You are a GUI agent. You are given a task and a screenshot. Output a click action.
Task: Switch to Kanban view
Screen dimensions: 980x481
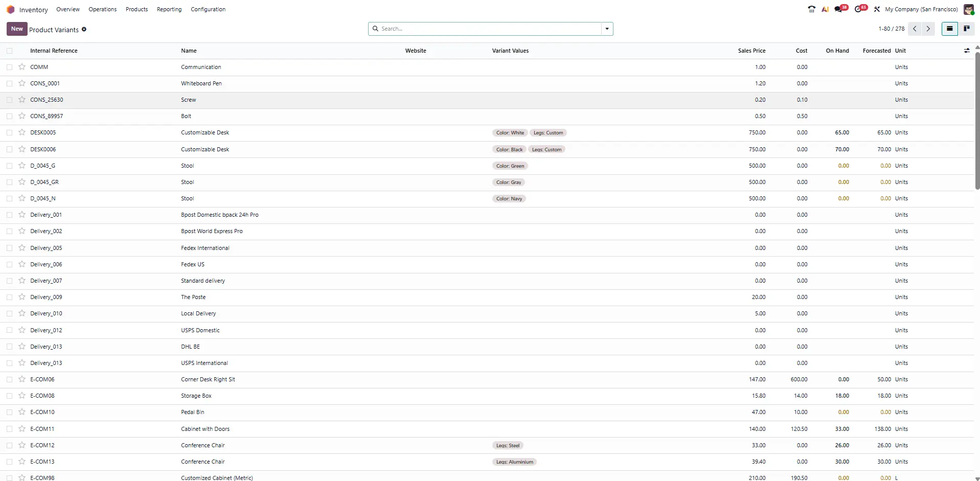(x=967, y=29)
